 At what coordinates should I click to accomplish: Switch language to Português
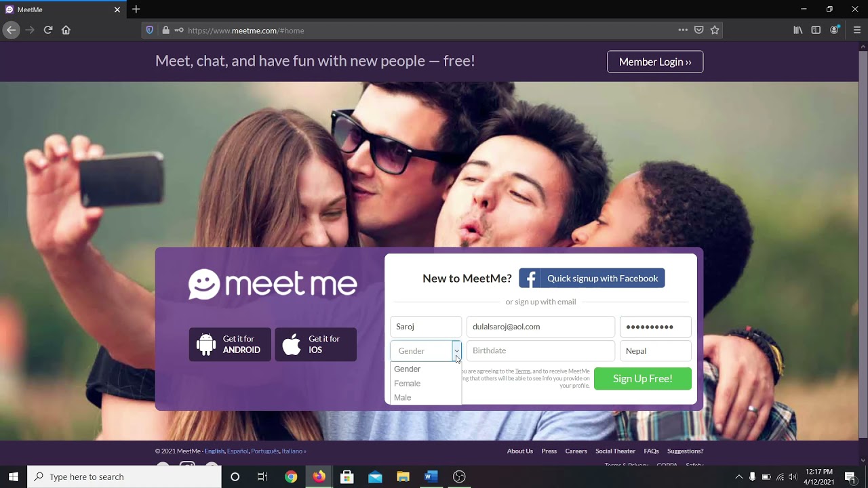click(265, 451)
